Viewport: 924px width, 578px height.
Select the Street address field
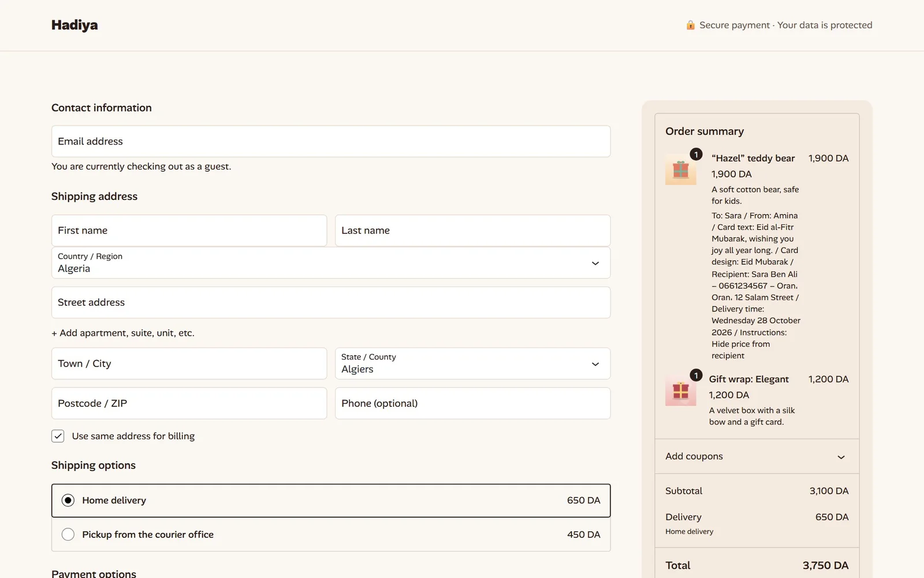point(331,302)
